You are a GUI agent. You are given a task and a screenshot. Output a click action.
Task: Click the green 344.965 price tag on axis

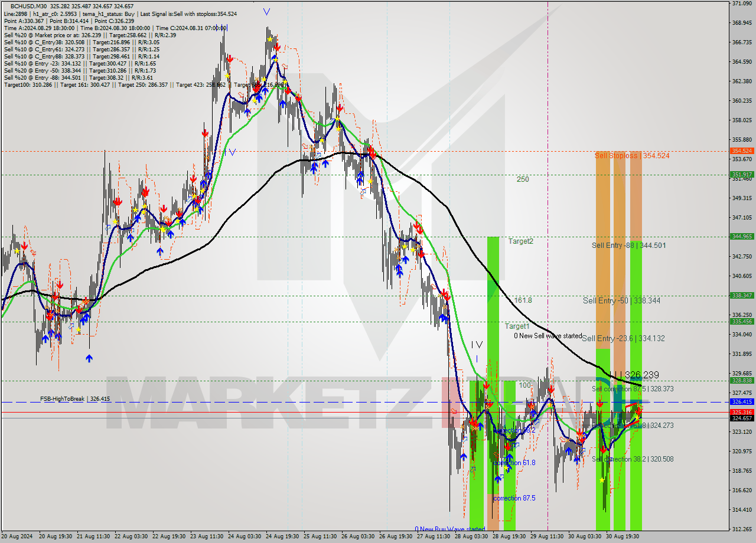tap(742, 237)
